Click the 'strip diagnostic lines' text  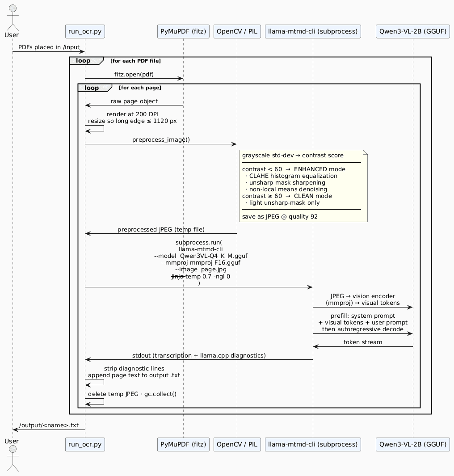pyautogui.click(x=134, y=369)
